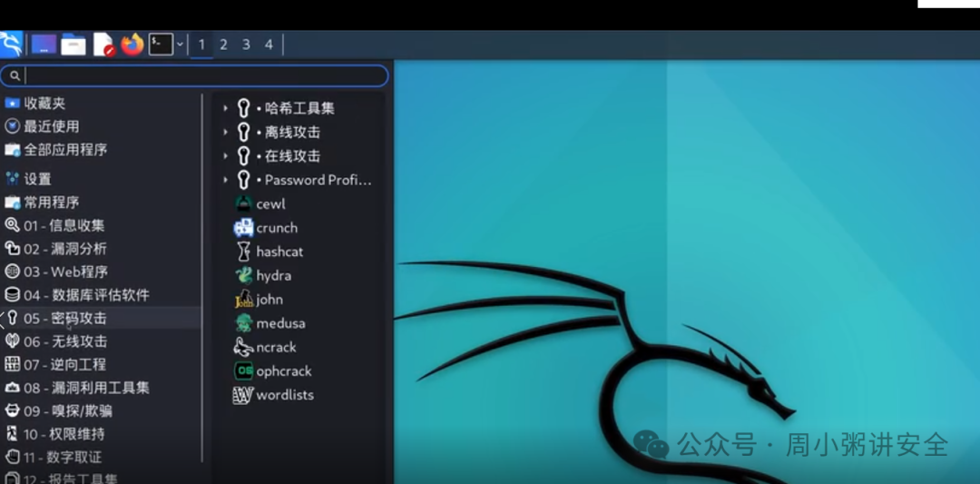This screenshot has width=980, height=484.
Task: Switch to workspace 1
Action: (201, 44)
